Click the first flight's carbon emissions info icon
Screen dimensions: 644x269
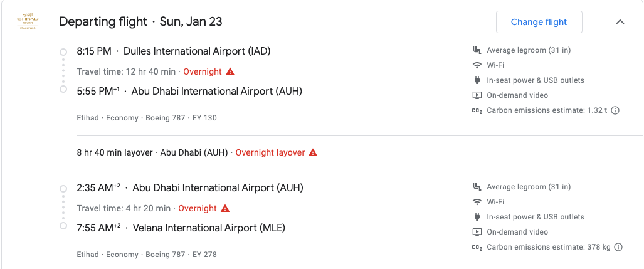coord(615,110)
